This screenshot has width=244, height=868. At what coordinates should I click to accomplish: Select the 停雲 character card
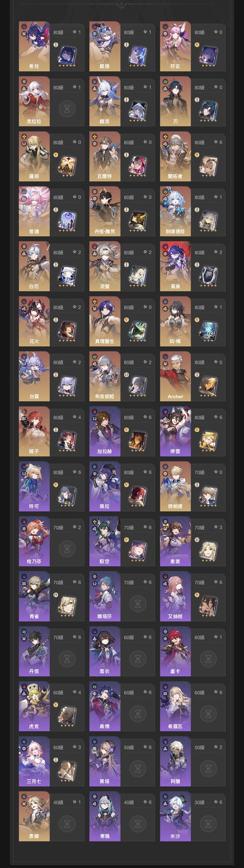[191, 431]
